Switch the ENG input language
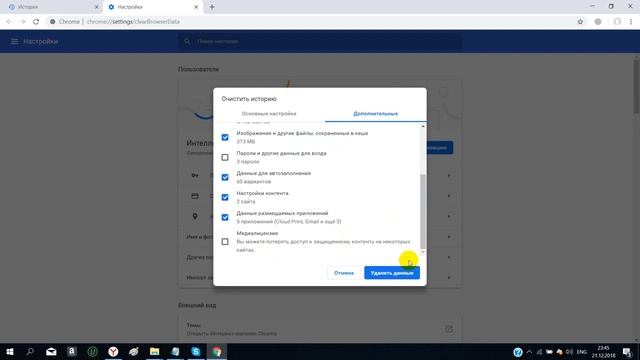 (582, 352)
